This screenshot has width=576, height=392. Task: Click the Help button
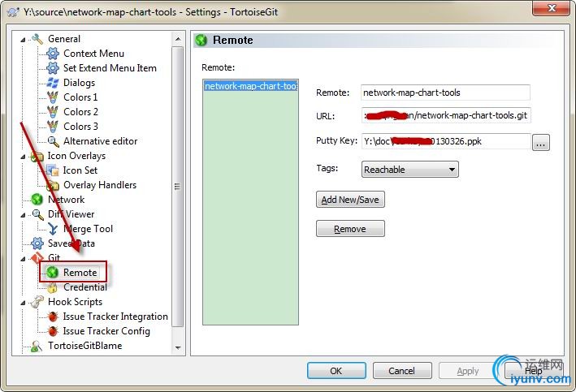click(534, 371)
